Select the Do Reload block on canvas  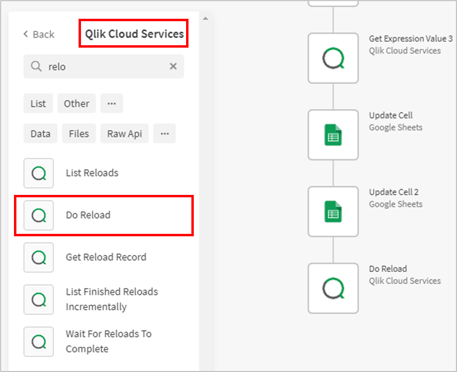333,288
